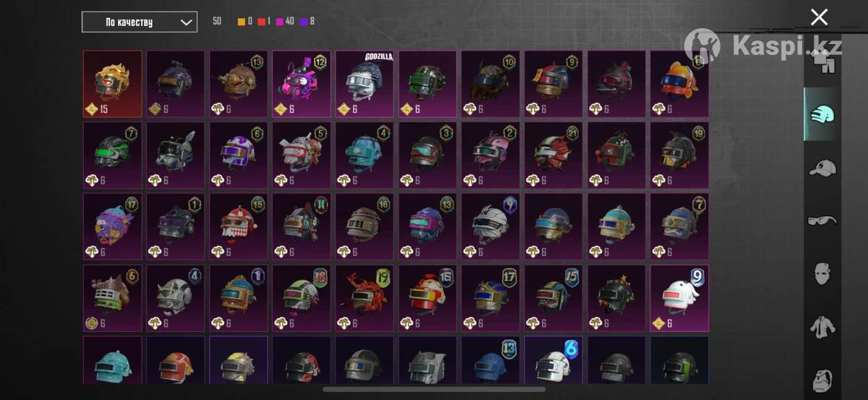Screen dimensions: 868x400
Task: Open the backpack category in sidebar
Action: pyautogui.click(x=822, y=379)
